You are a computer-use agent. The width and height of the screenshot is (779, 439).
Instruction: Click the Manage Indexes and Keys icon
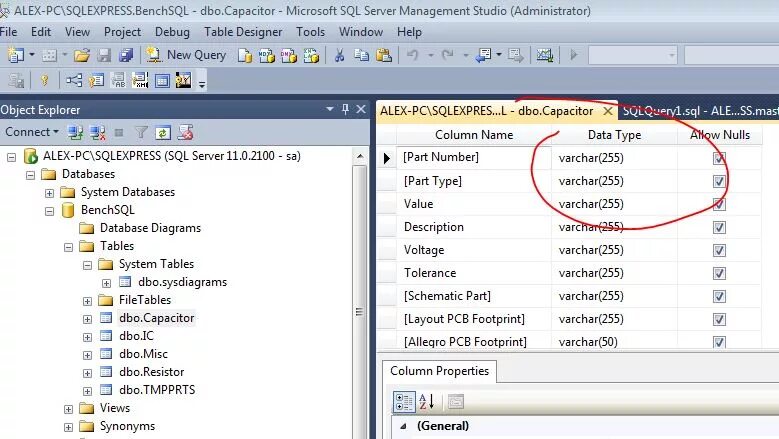click(96, 80)
